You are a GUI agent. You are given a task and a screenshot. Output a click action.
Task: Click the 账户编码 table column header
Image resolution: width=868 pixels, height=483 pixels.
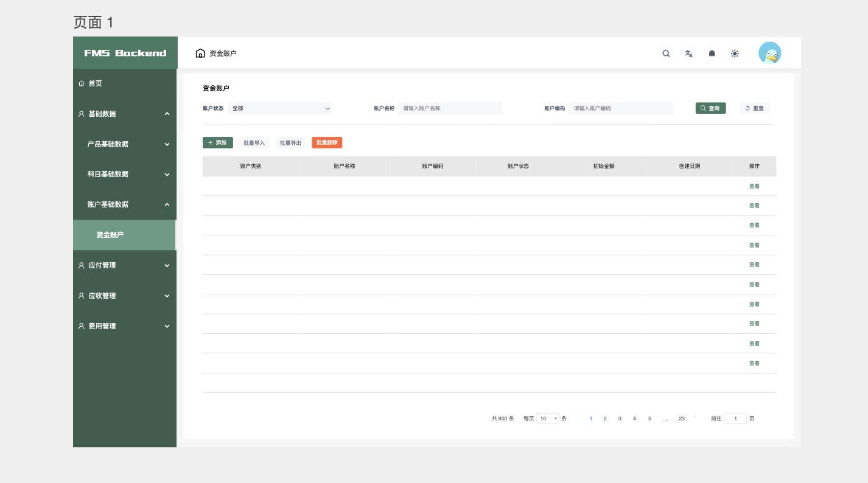tap(433, 166)
